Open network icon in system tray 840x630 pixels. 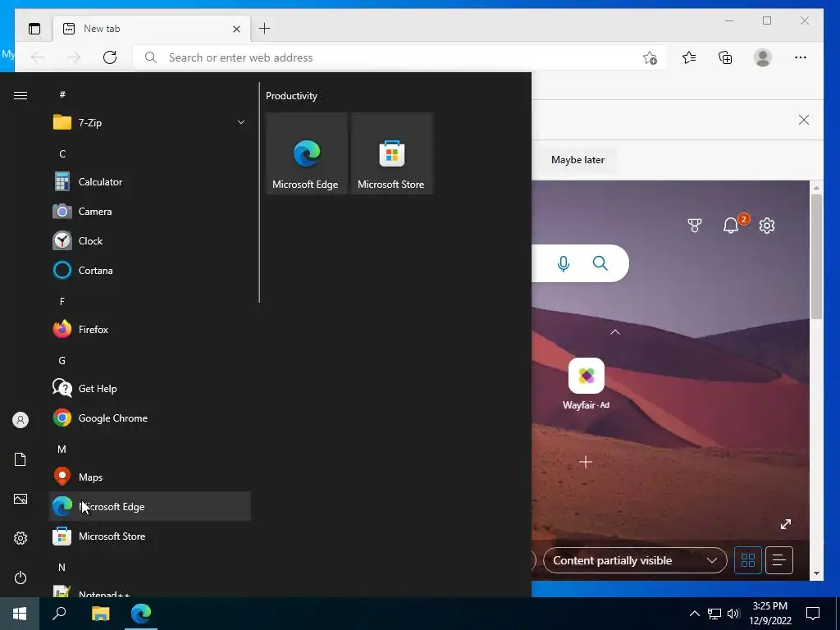(x=714, y=614)
